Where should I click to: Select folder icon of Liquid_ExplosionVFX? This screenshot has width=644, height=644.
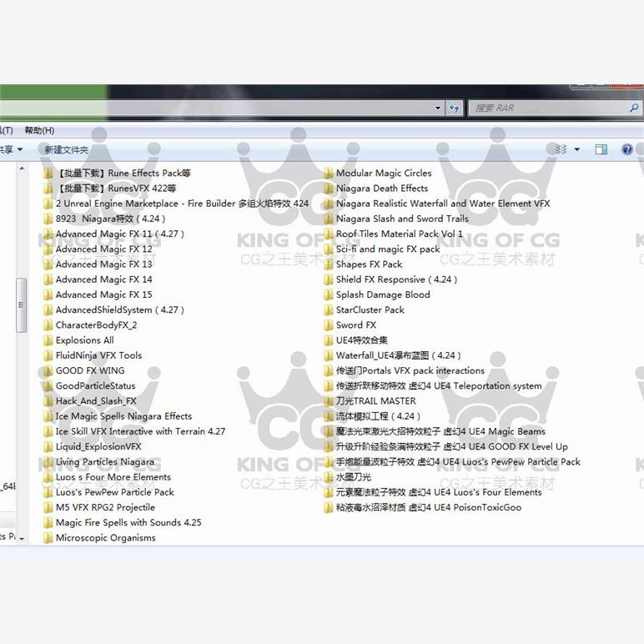pyautogui.click(x=48, y=447)
